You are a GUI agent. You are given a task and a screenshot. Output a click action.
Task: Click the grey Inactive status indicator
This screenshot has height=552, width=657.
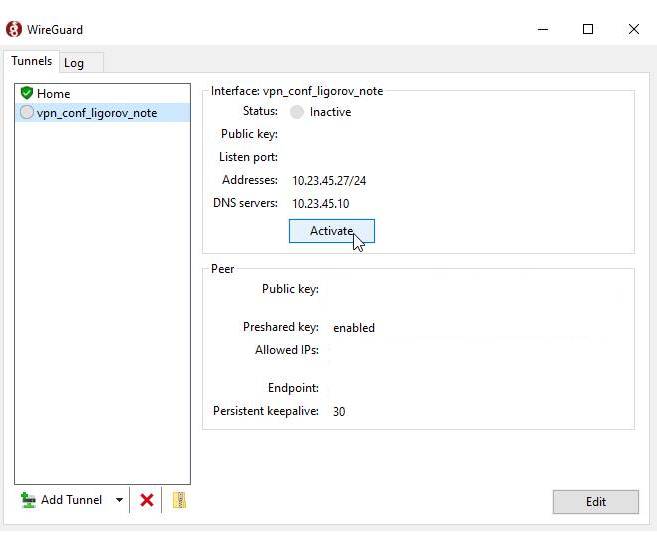297,112
